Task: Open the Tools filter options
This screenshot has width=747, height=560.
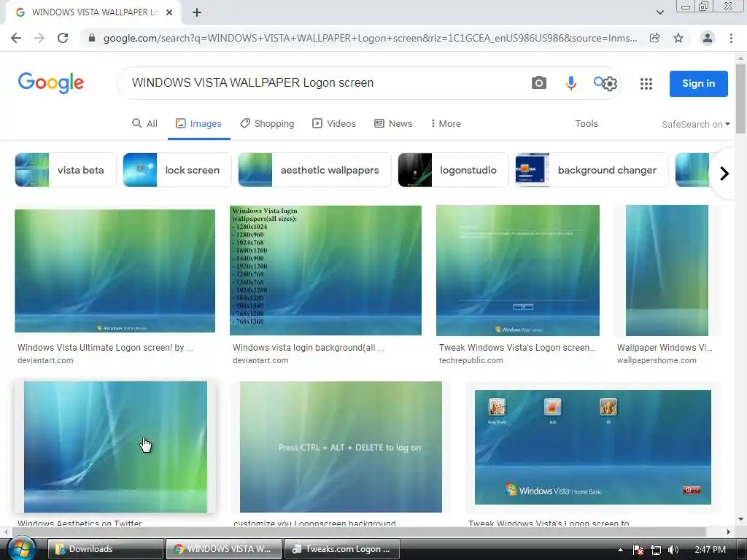Action: 586,124
